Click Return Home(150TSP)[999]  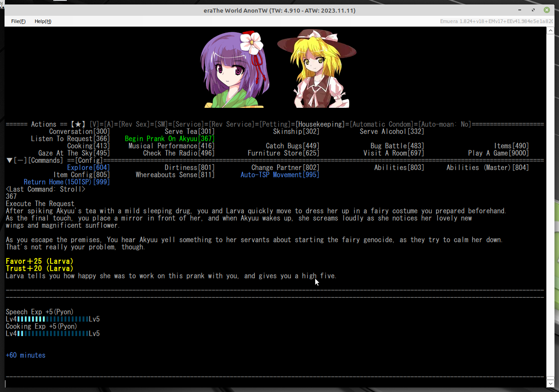coord(67,182)
